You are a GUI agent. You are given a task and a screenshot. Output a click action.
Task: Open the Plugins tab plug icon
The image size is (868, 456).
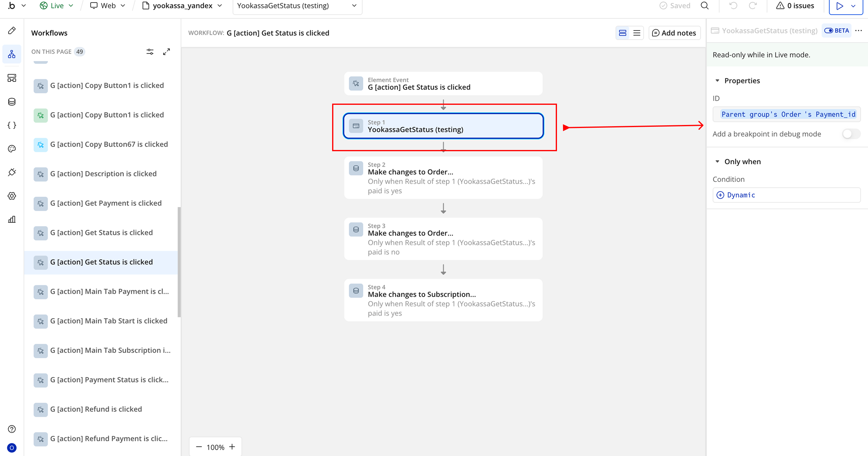pos(12,173)
